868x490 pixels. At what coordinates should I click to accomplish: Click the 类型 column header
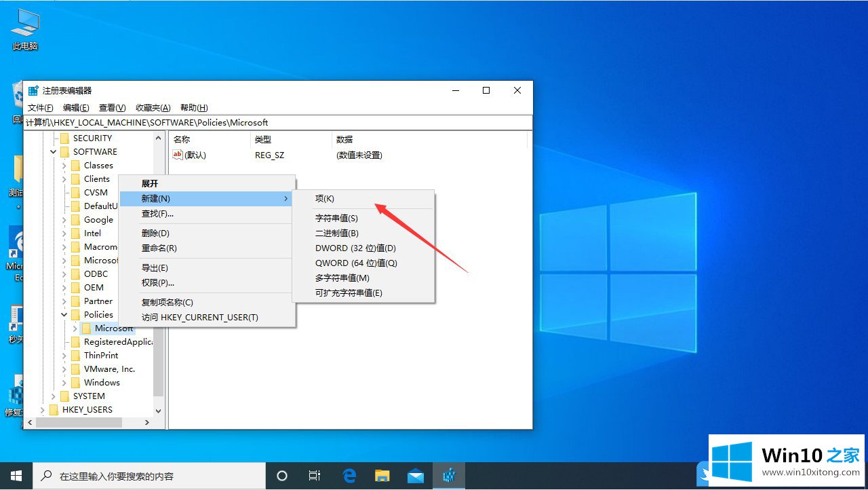coord(290,139)
